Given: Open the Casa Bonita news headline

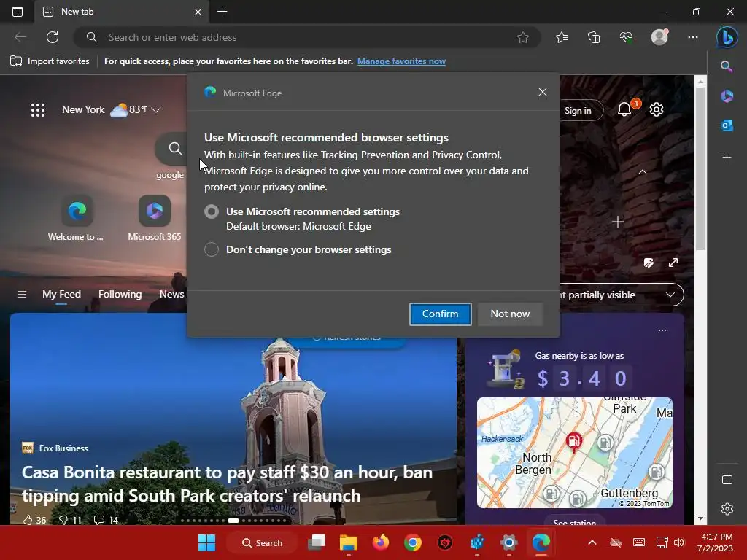Looking at the screenshot, I should click(x=228, y=484).
